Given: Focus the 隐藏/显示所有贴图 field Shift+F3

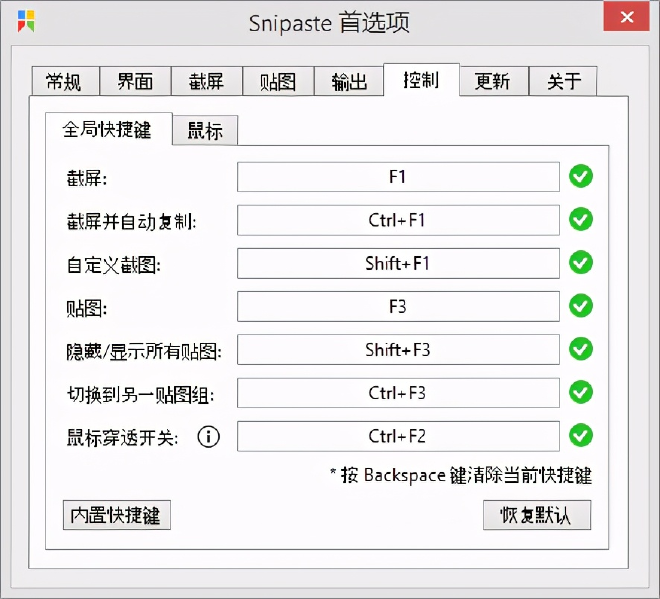Looking at the screenshot, I should point(398,350).
